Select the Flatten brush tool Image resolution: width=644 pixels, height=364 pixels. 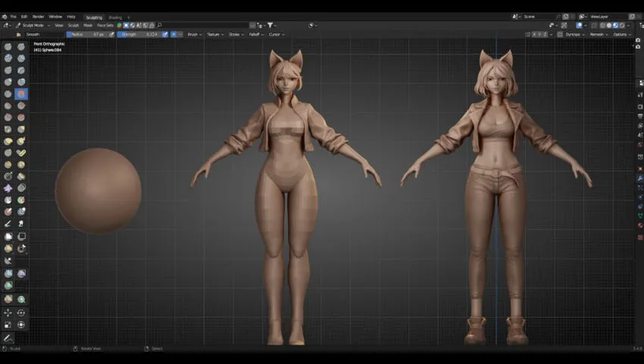[8, 105]
